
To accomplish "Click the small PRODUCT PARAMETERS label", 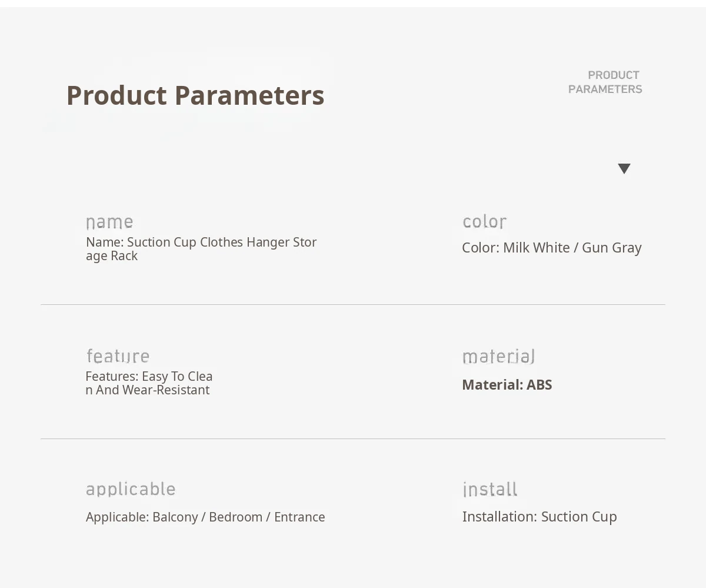I will click(605, 82).
